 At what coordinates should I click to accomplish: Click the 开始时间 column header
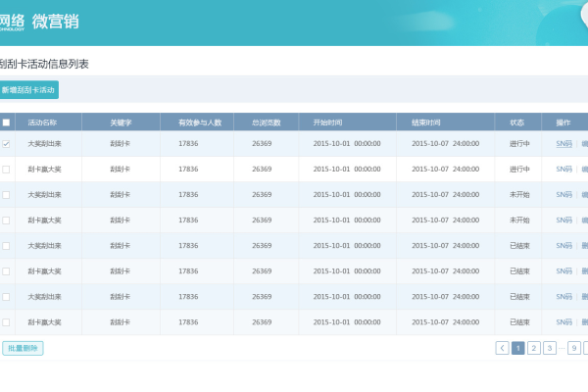click(327, 122)
